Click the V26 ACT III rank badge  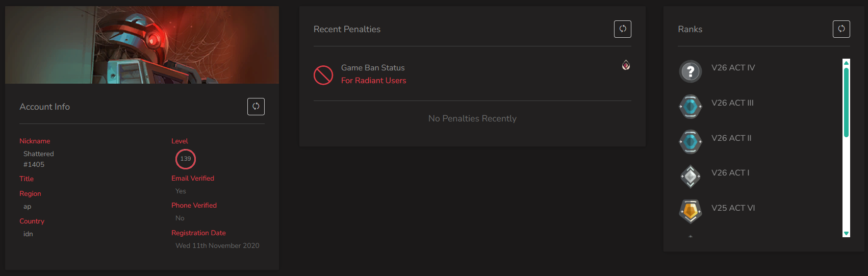click(691, 107)
